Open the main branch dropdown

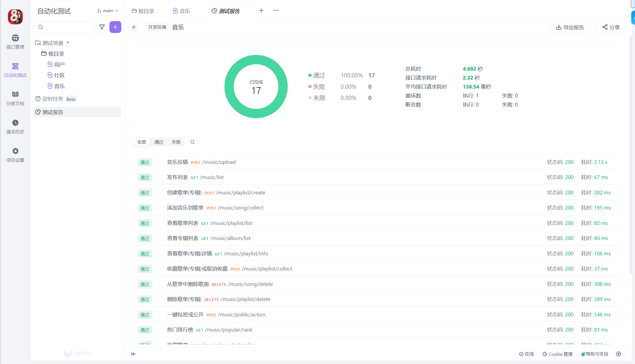(x=108, y=11)
